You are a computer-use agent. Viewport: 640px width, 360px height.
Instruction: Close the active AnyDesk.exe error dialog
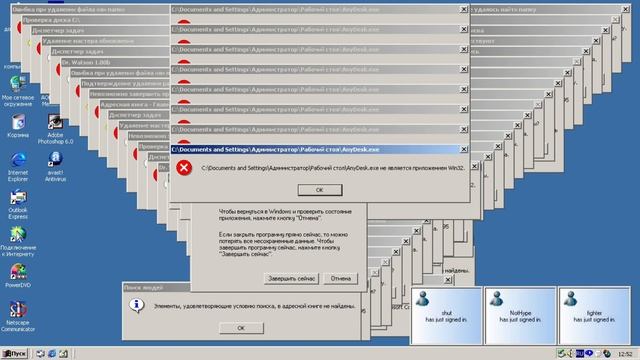[x=464, y=149]
